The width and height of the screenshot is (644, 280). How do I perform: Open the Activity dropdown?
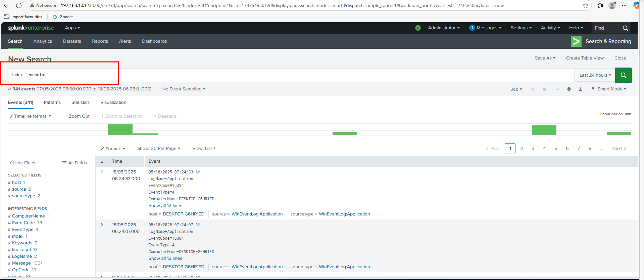coord(550,28)
